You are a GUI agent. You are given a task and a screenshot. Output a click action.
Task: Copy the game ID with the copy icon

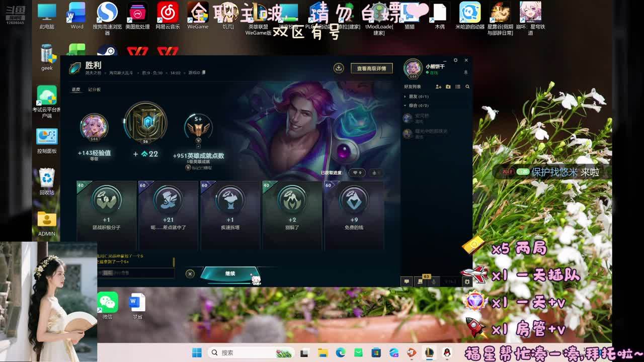coord(203,72)
